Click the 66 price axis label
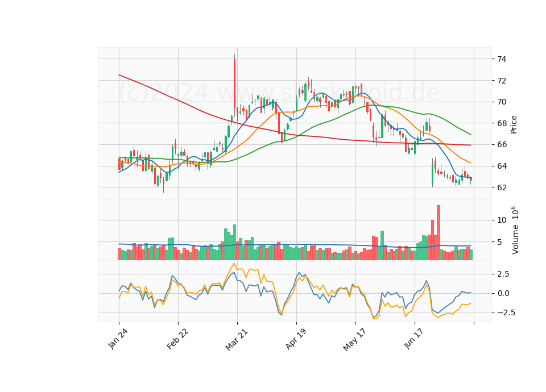 click(502, 145)
